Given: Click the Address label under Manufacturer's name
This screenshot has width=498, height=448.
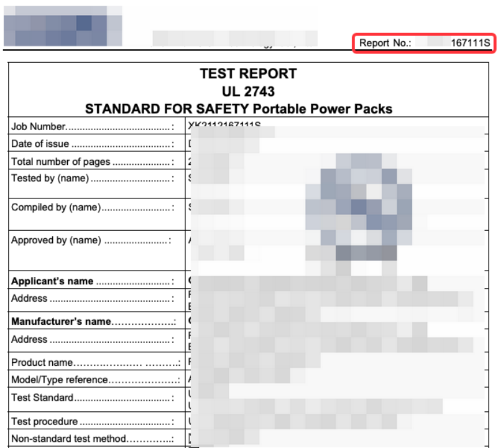Looking at the screenshot, I should 29,340.
